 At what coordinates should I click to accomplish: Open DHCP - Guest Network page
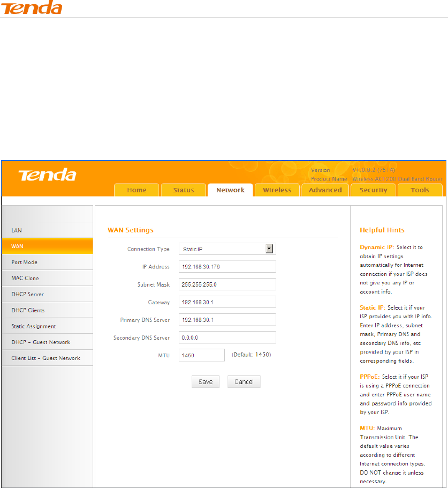click(47, 342)
